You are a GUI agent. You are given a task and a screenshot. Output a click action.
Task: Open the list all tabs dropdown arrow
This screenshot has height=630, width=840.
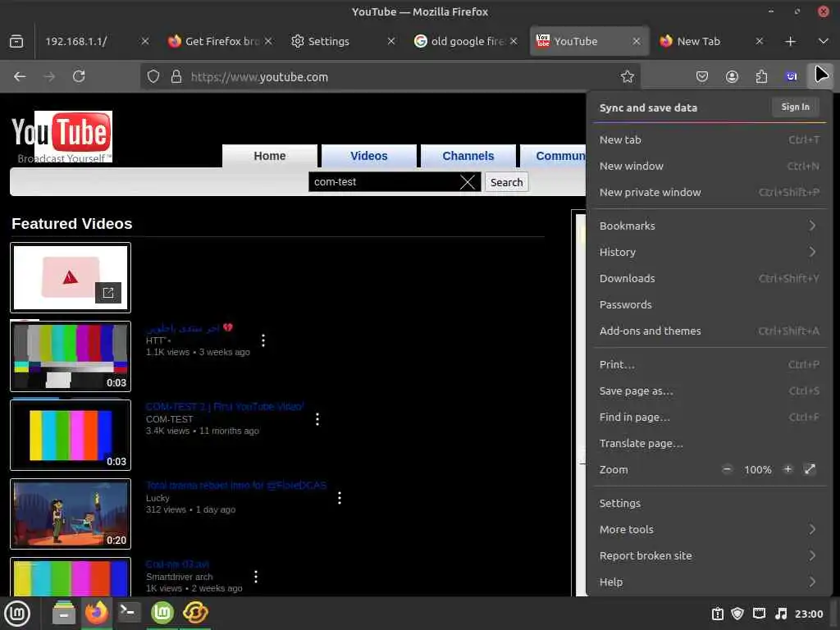(x=824, y=41)
